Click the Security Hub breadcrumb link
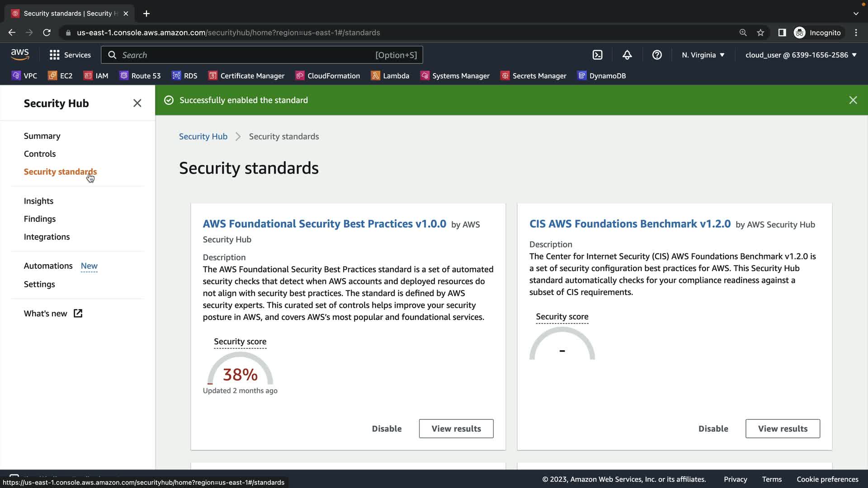Screen dimensions: 868x488 point(203,136)
